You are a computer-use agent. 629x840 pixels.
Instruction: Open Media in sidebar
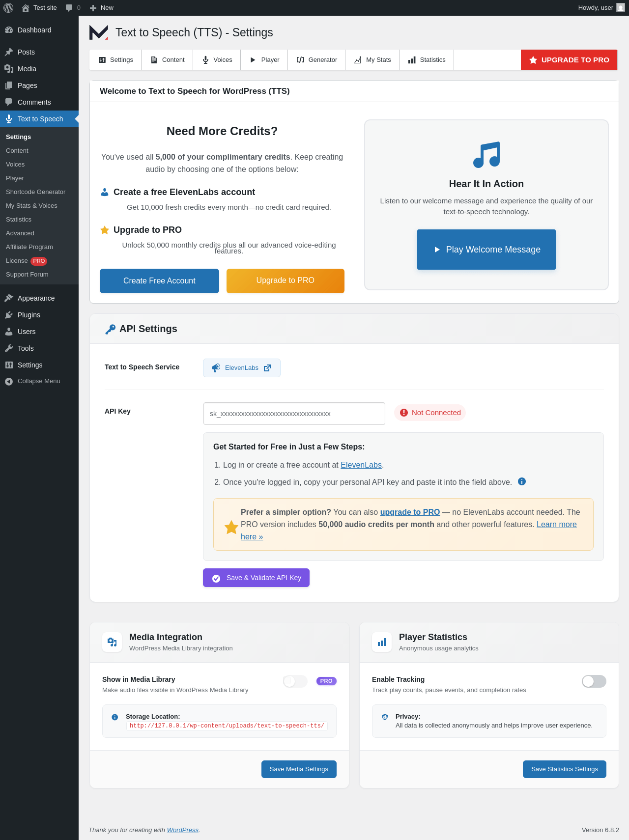39,69
